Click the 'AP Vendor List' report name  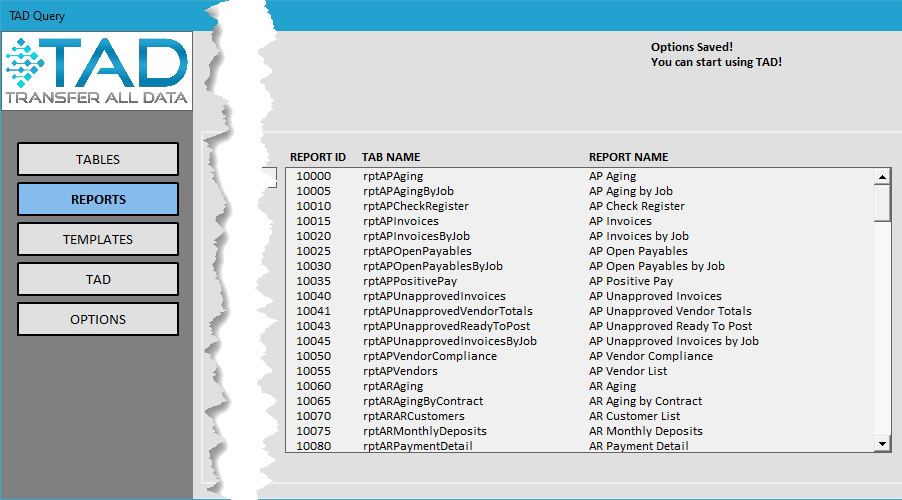click(x=628, y=371)
